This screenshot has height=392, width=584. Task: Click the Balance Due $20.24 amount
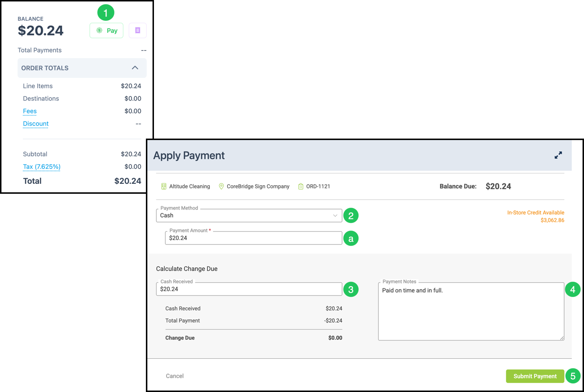(498, 186)
